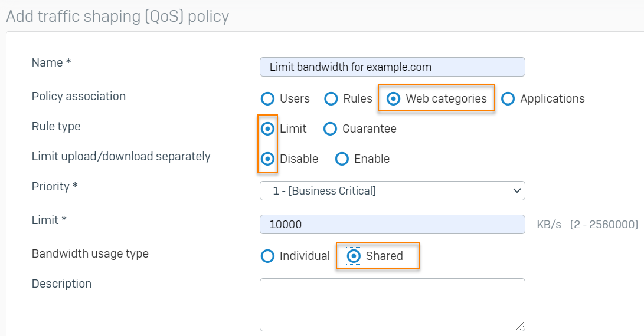The height and width of the screenshot is (336, 644).
Task: Pick Applications policy association option
Action: tap(508, 98)
